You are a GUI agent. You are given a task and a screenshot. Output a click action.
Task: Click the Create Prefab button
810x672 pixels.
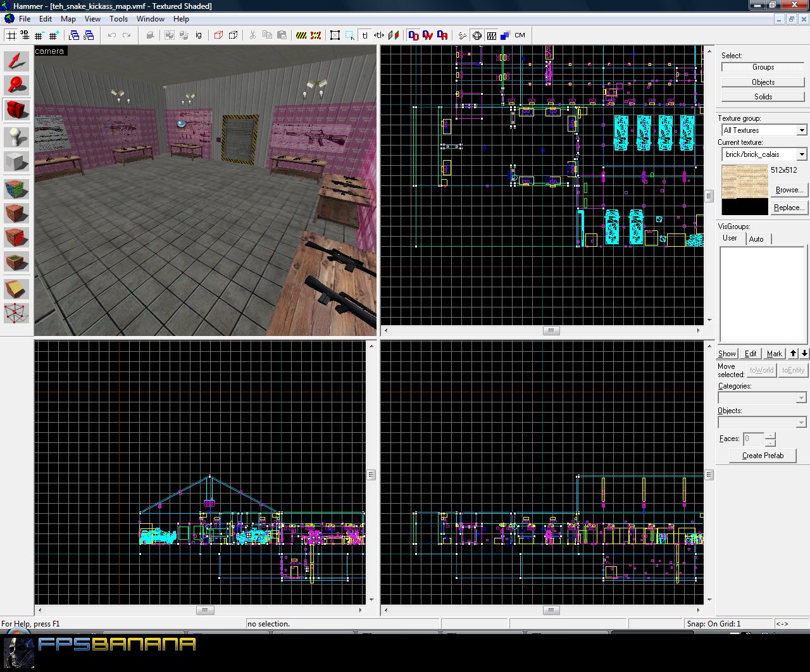click(x=763, y=456)
